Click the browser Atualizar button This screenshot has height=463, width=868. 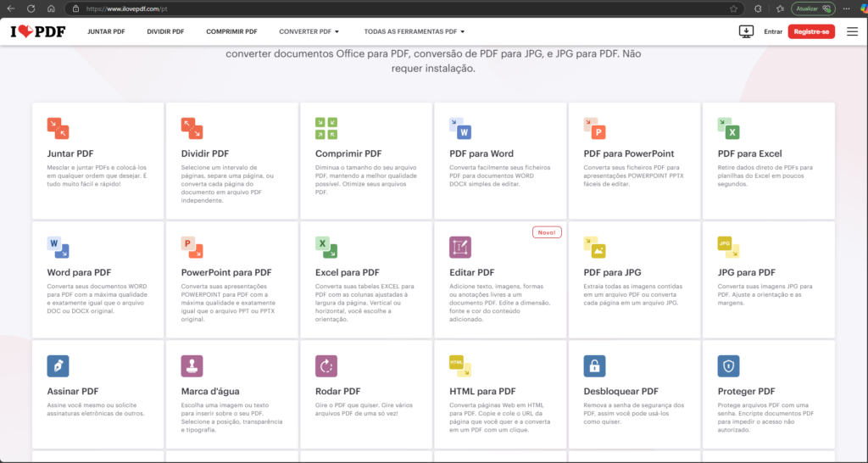point(813,8)
